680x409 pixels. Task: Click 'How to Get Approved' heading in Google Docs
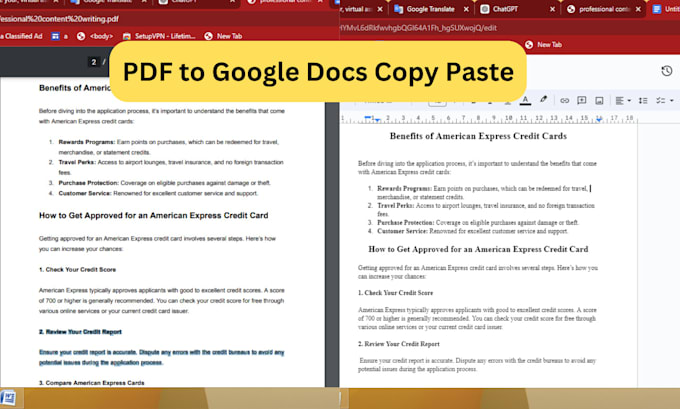[478, 249]
